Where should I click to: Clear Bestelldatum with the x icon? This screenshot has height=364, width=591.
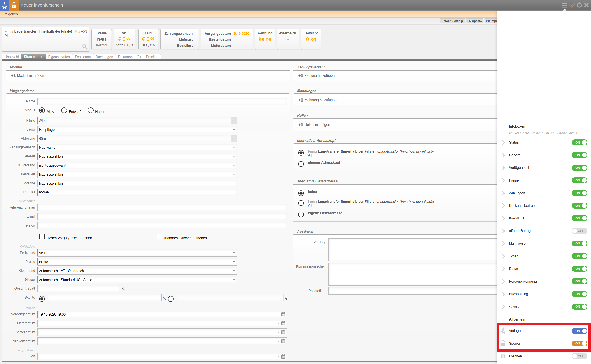(278, 332)
